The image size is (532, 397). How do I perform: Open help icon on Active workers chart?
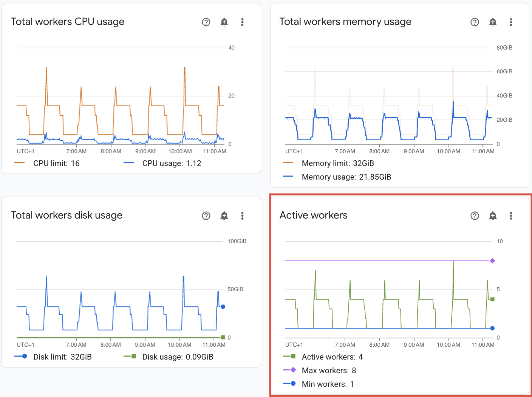click(x=475, y=216)
